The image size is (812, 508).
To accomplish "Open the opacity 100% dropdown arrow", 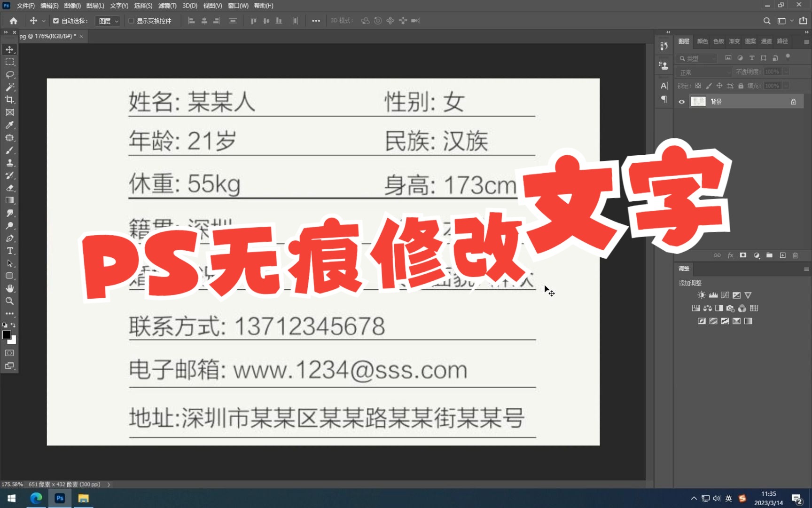I will 786,72.
